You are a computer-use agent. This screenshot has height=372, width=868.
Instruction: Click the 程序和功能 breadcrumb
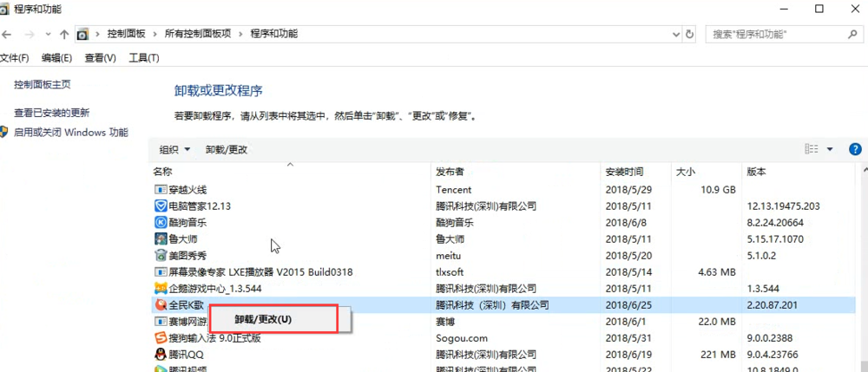[x=274, y=34]
